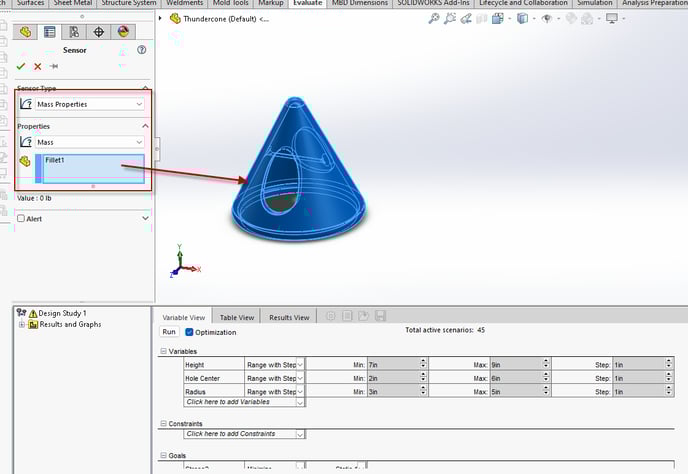Select the Results and Graphs tree item

(x=70, y=324)
